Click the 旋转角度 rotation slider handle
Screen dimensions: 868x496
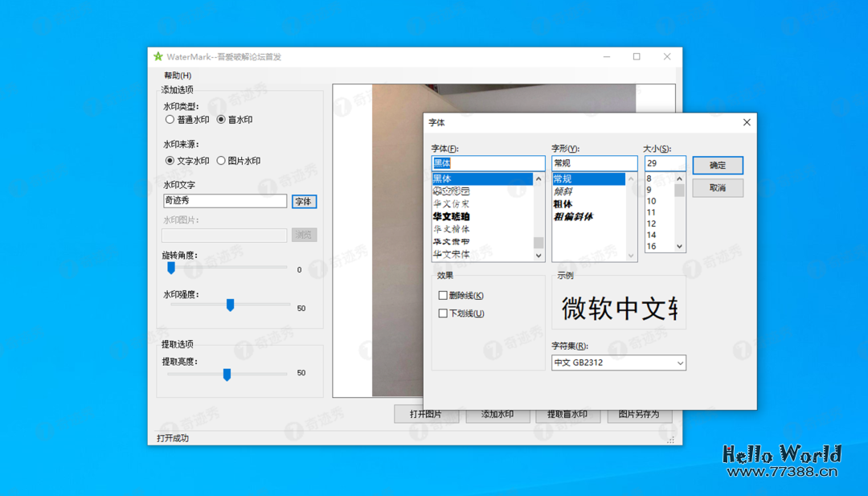coord(170,267)
